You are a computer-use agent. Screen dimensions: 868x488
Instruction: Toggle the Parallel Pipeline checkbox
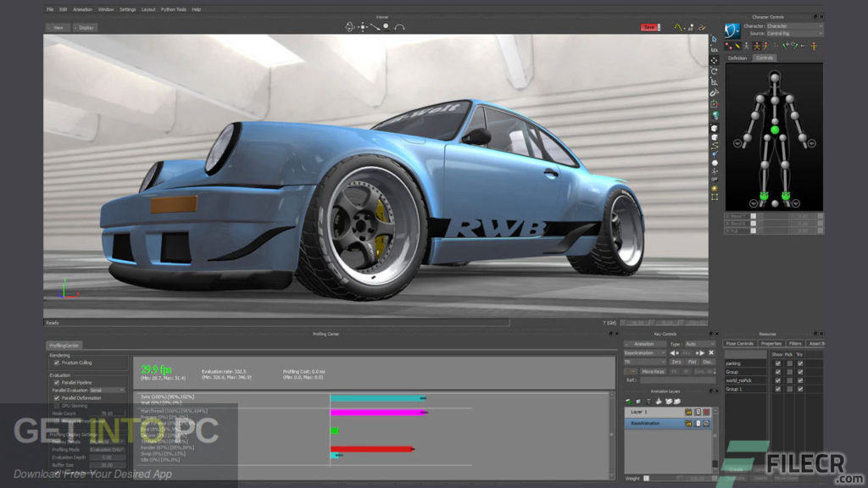57,382
